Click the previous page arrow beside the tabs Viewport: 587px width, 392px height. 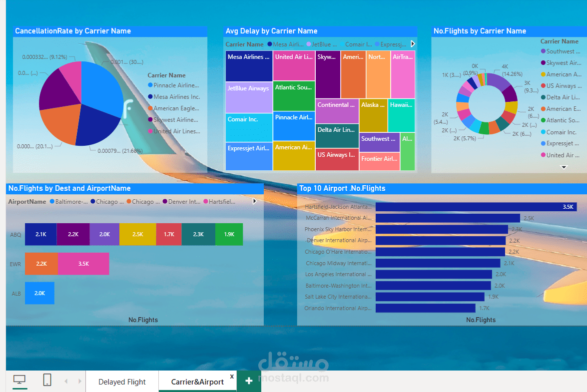(66, 381)
